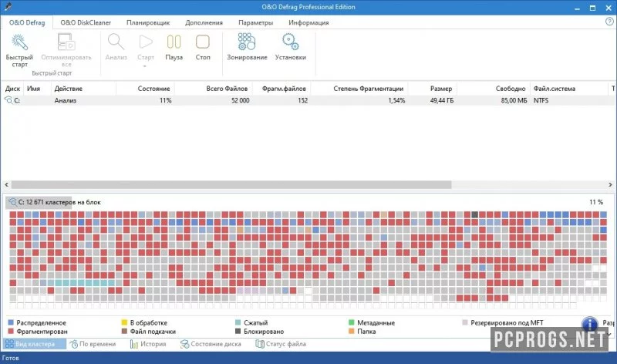Click the blue info icon at bottom right
Image resolution: width=617 pixels, height=364 pixels.
click(x=589, y=324)
